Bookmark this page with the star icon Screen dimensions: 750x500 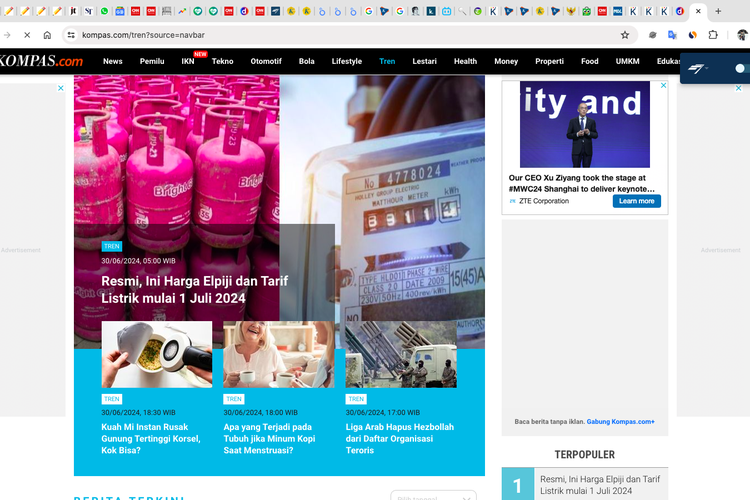coord(625,34)
